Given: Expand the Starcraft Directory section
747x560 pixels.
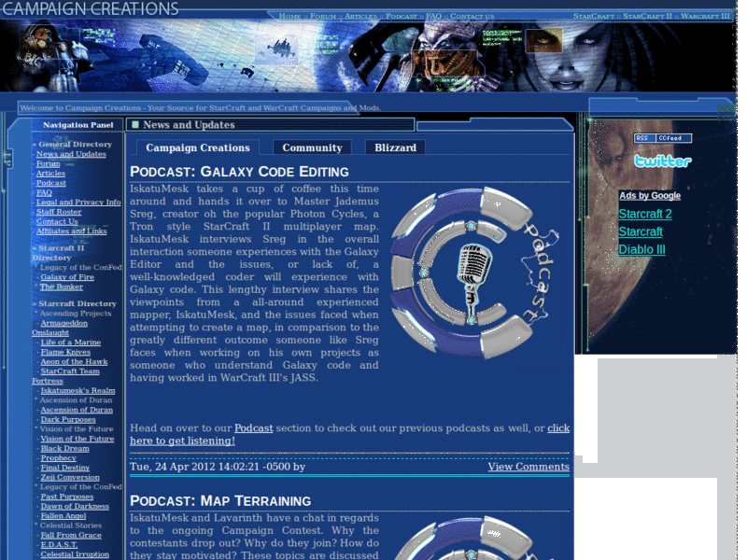Looking at the screenshot, I should (78, 303).
